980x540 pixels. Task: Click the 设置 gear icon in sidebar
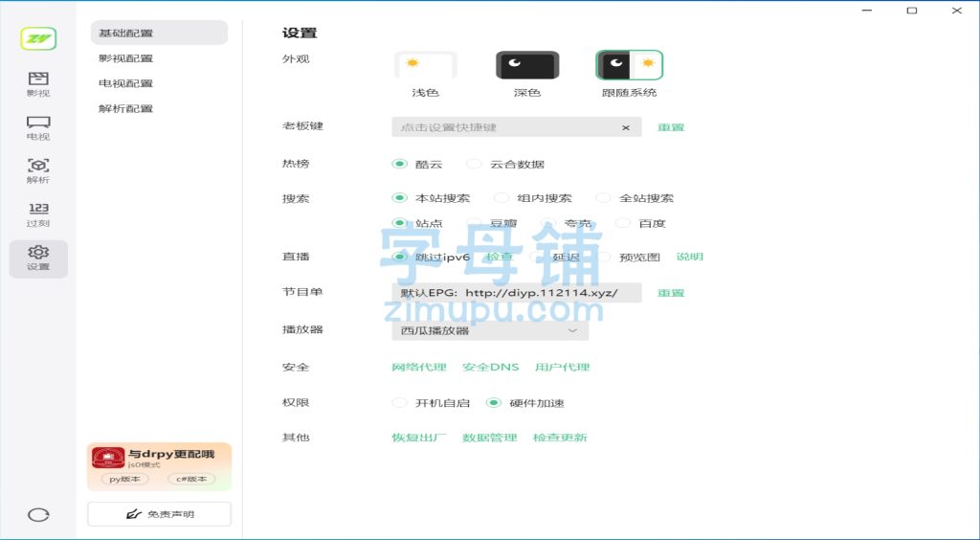pos(38,259)
